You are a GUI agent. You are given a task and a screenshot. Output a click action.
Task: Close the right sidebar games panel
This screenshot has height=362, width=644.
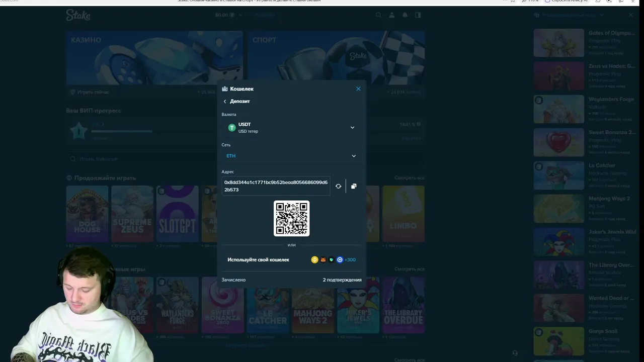point(631,15)
